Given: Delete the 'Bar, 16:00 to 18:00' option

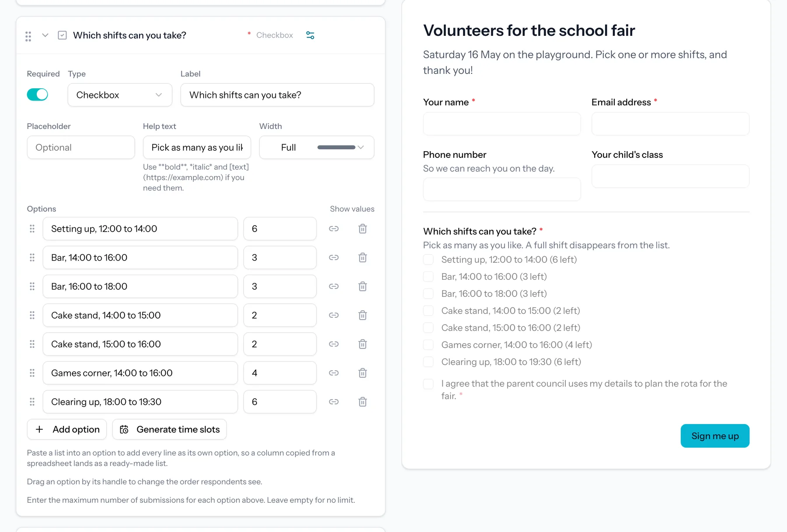Looking at the screenshot, I should (362, 286).
